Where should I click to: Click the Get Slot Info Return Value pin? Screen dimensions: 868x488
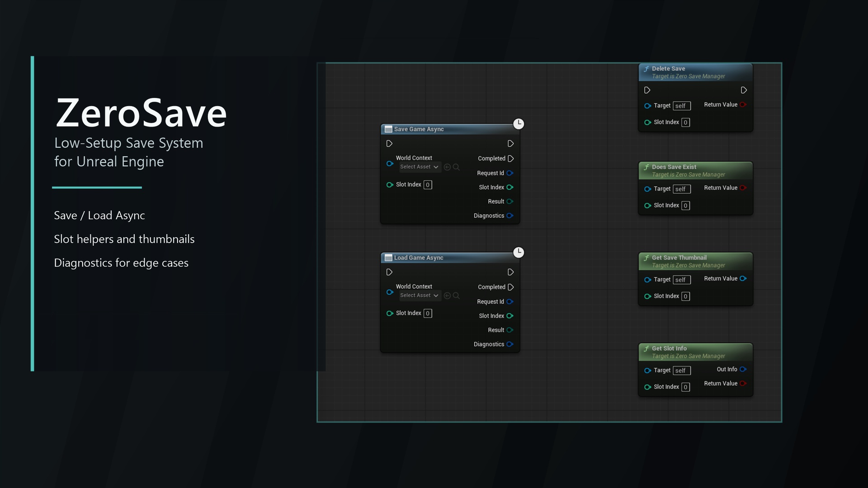point(743,384)
